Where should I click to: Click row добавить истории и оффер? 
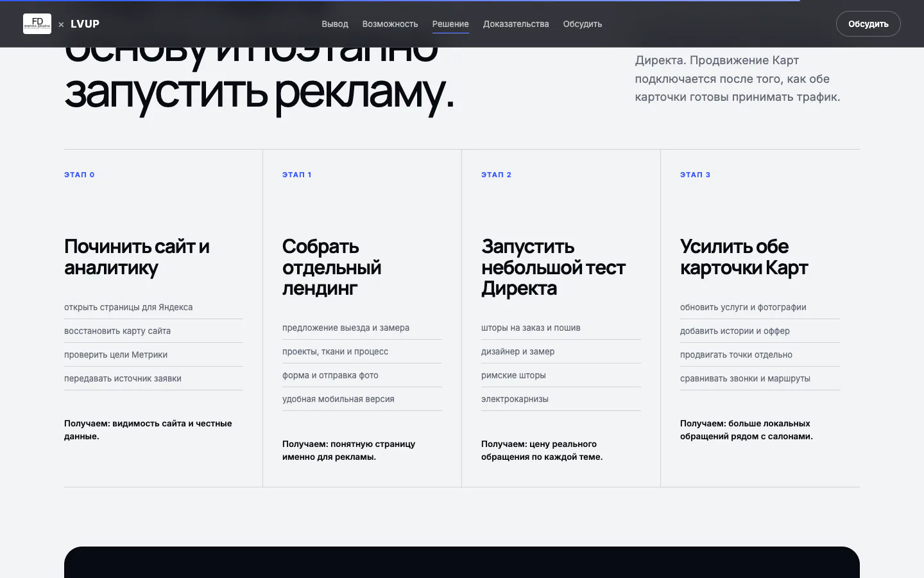(760, 331)
